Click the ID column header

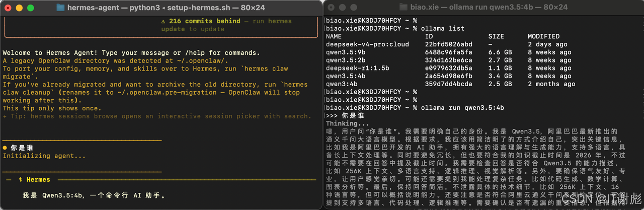point(429,36)
